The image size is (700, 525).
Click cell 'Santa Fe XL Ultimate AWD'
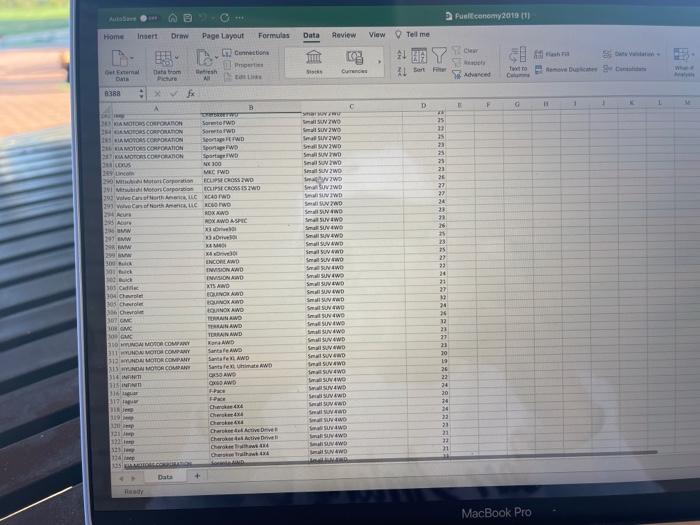click(256, 366)
